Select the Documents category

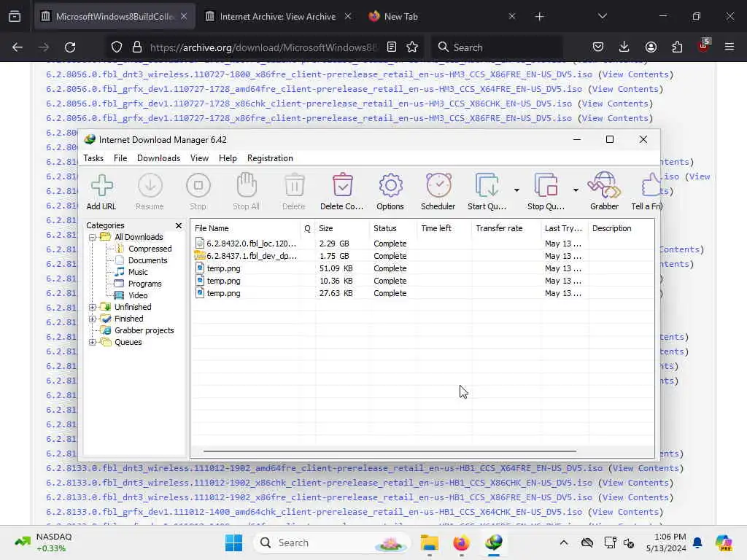coord(147,260)
